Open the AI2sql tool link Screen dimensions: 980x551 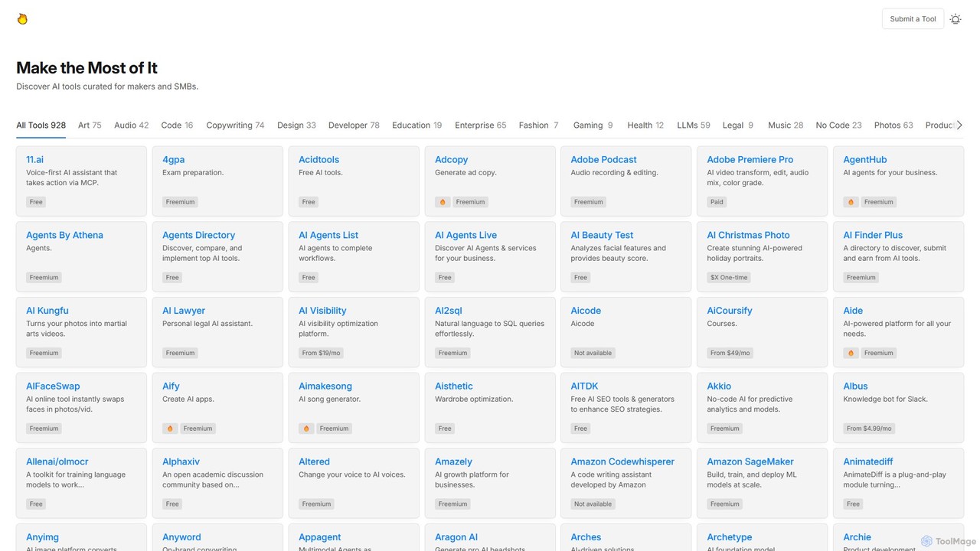(449, 311)
